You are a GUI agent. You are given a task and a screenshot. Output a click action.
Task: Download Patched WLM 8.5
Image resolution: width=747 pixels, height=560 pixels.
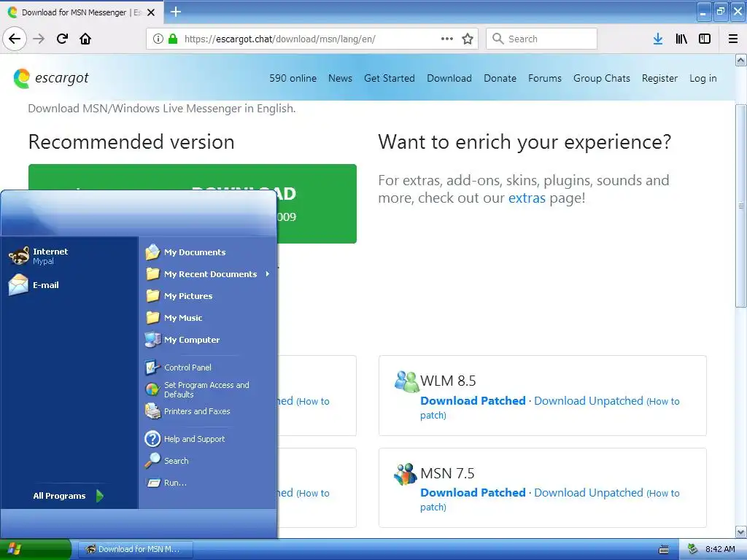pos(473,400)
